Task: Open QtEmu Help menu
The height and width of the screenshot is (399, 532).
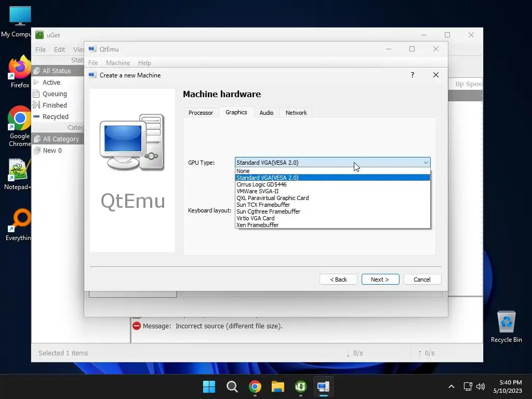Action: [144, 63]
